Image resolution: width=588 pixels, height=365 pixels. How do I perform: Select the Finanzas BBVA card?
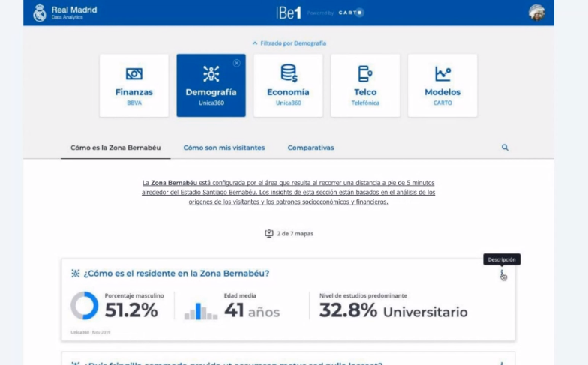[133, 85]
